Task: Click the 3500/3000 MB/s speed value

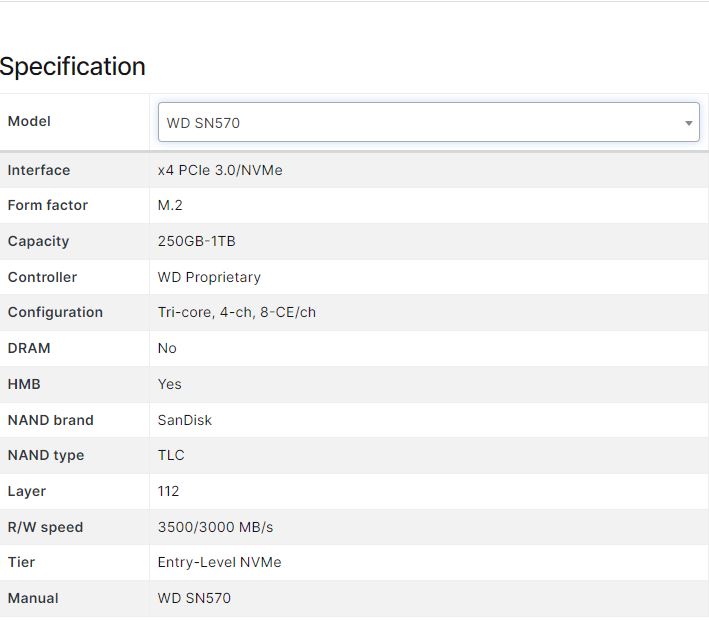Action: tap(215, 527)
